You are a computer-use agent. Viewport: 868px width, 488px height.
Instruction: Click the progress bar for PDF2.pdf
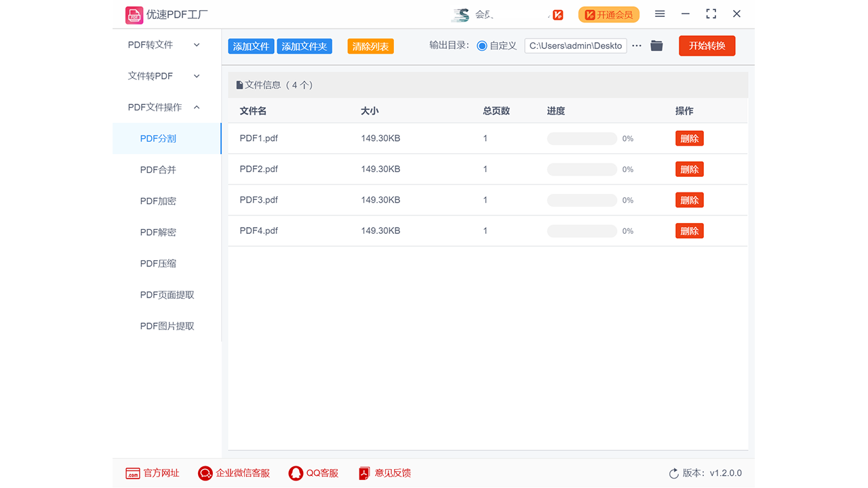click(x=581, y=169)
